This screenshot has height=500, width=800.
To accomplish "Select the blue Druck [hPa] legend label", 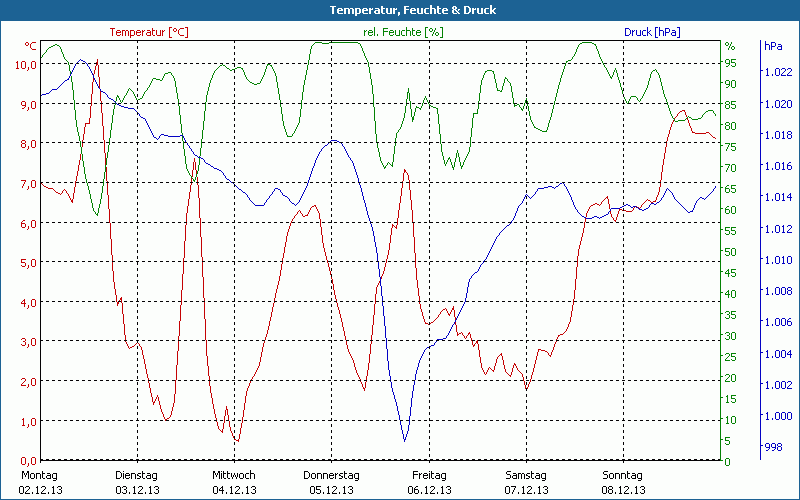I will pos(652,32).
